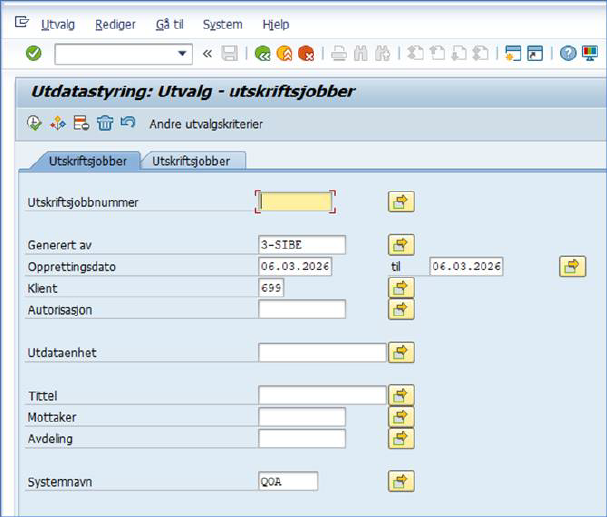Screen dimensions: 607x517
Task: Click the orange Exit icon
Action: [x=285, y=53]
